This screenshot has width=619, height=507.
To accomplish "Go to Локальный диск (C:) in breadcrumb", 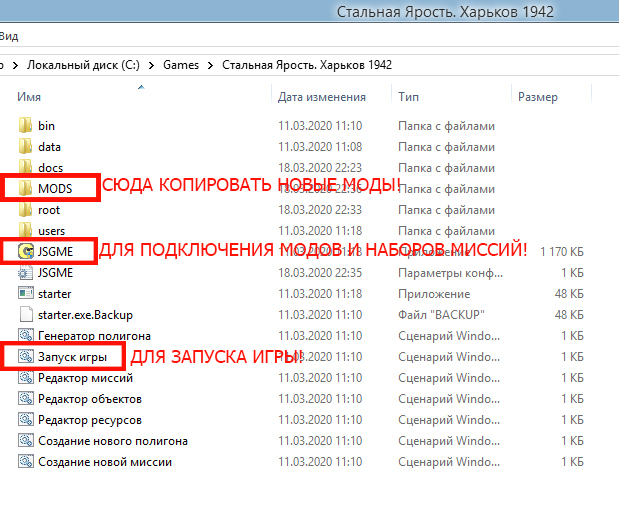I will (x=83, y=65).
